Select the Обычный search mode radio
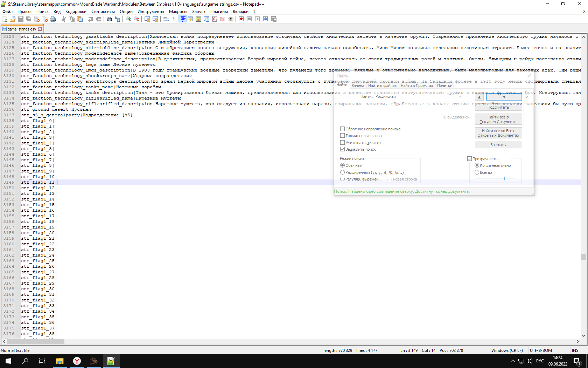This screenshot has height=368, width=588. [x=343, y=165]
